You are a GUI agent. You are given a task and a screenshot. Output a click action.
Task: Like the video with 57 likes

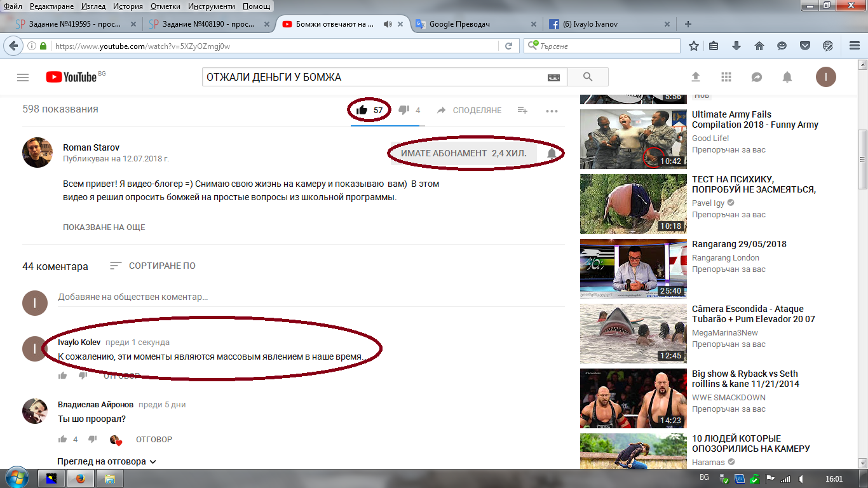[362, 110]
